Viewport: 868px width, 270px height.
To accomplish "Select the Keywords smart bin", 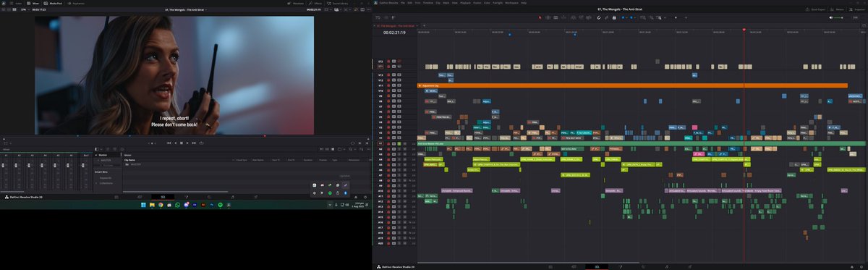I will (x=106, y=178).
